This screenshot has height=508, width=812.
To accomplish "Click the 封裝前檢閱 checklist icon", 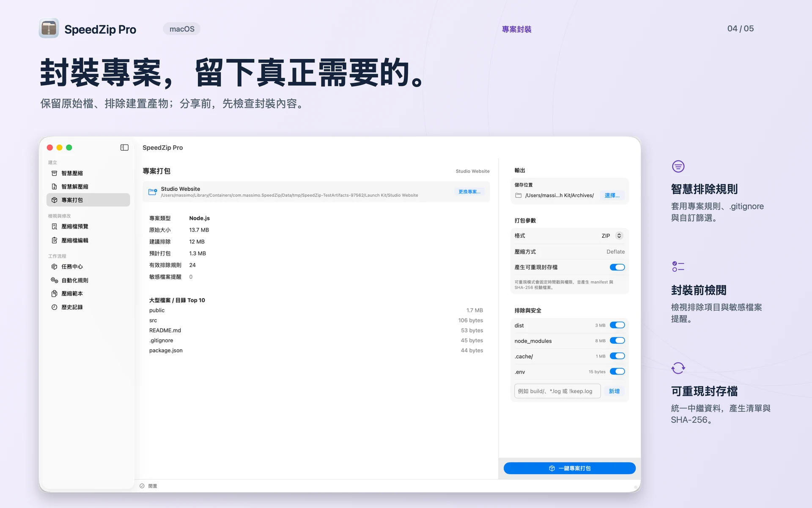I will tap(678, 266).
